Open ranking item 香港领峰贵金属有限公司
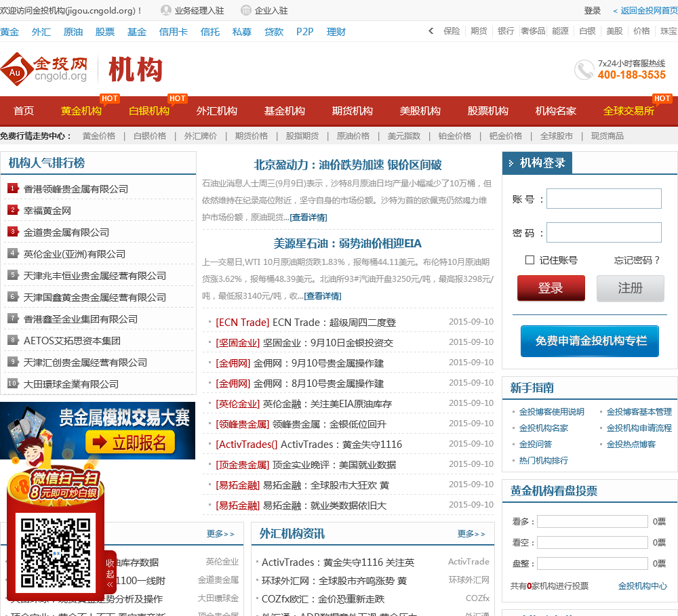 76,189
